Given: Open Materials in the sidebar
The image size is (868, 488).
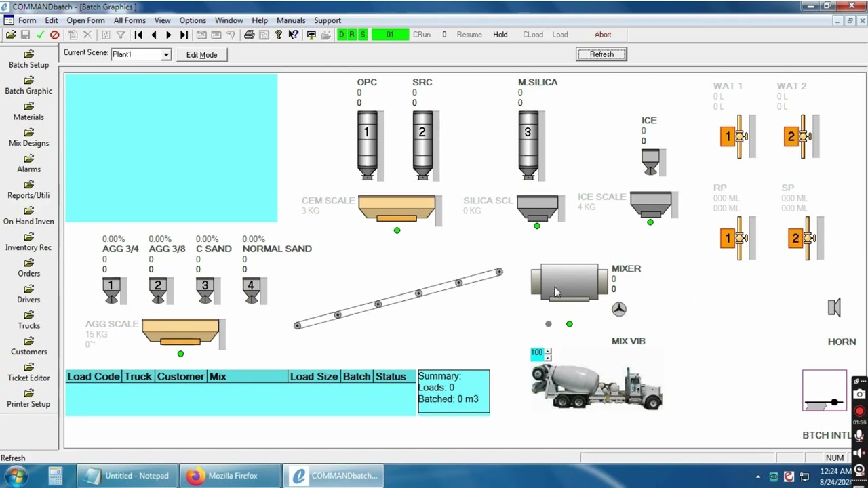Looking at the screenshot, I should coord(28,112).
